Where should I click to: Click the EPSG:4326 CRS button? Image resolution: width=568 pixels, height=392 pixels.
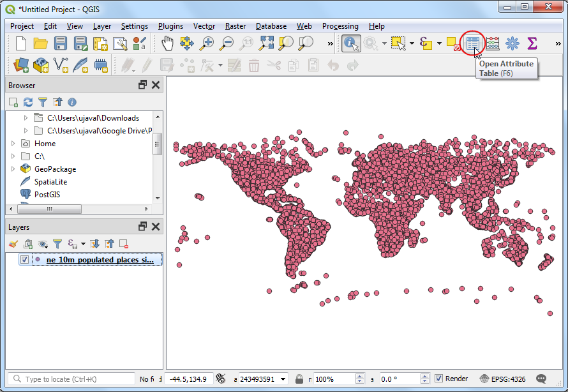point(503,379)
